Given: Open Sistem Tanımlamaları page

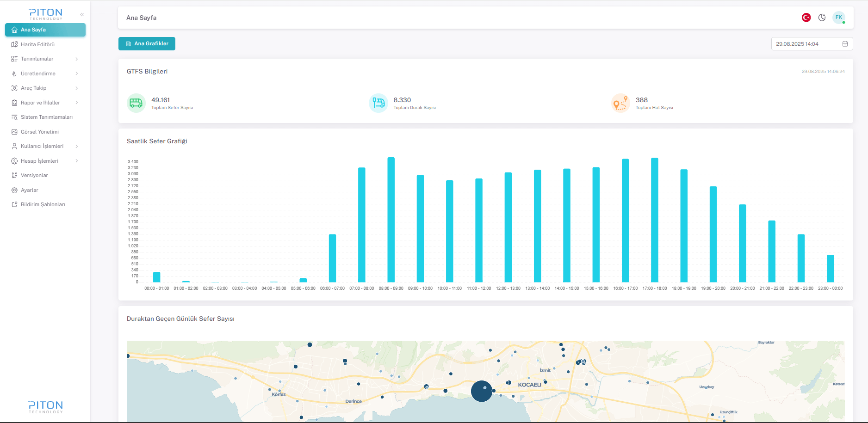Looking at the screenshot, I should [x=46, y=117].
